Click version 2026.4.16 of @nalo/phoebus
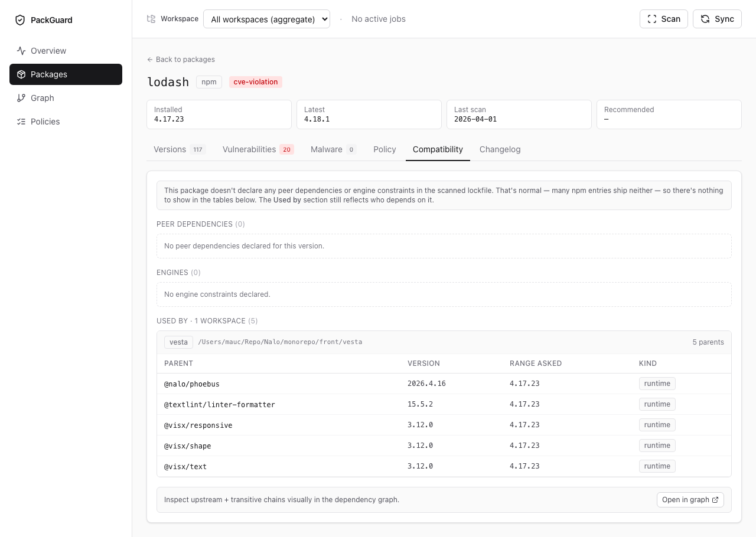The height and width of the screenshot is (537, 756). pyautogui.click(x=426, y=384)
